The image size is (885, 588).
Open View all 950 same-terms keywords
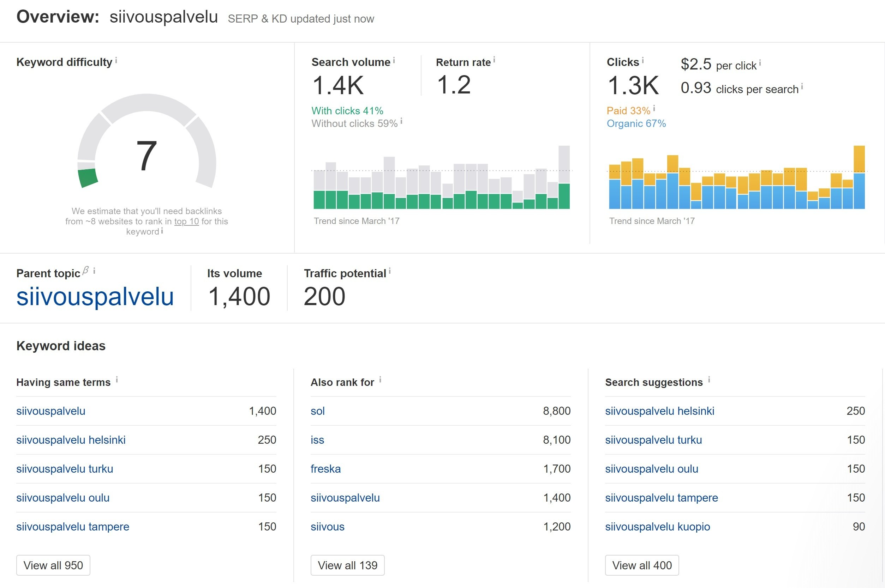click(x=53, y=565)
